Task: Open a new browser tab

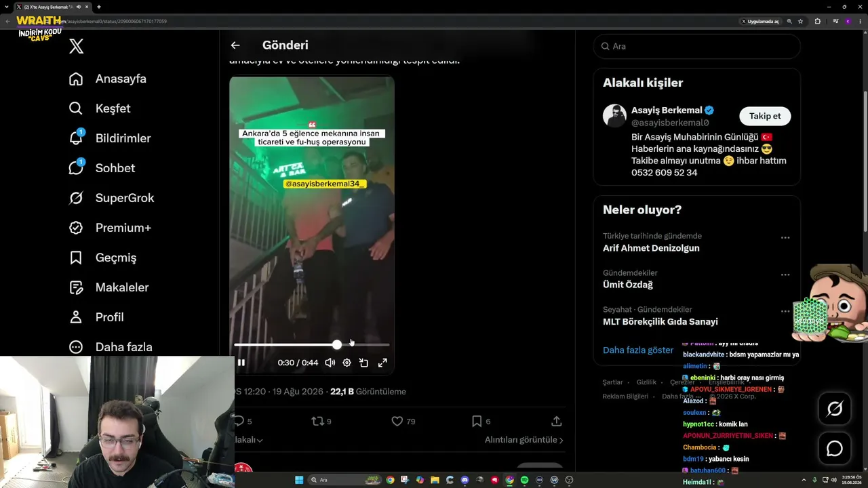Action: click(x=99, y=7)
